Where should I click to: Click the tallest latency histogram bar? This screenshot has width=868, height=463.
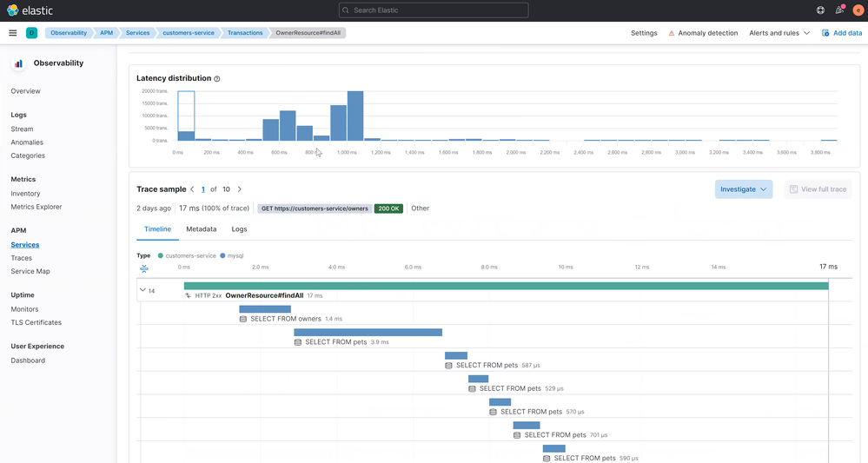(355, 116)
